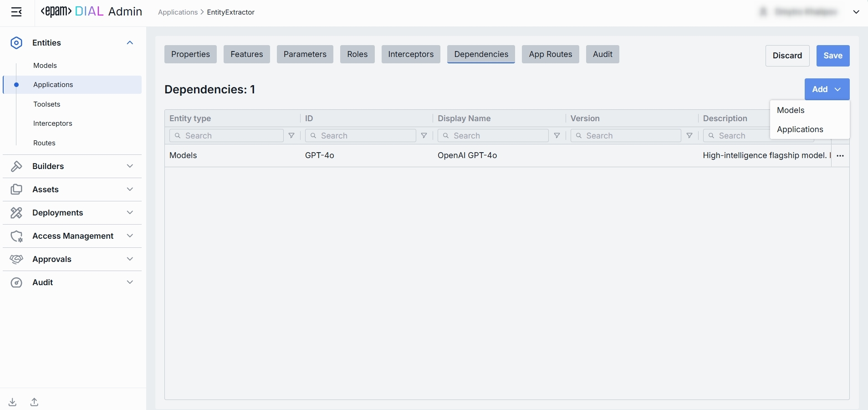Expand the Deployments sidebar section
This screenshot has height=410, width=868.
130,213
